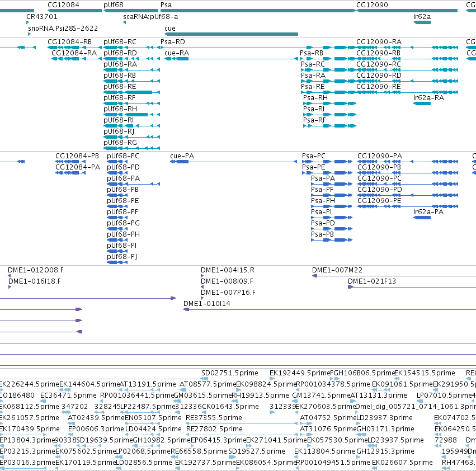Image resolution: width=476 pixels, height=471 pixels.
Task: Click the pUf68-PA protein label
Action: coord(123,178)
